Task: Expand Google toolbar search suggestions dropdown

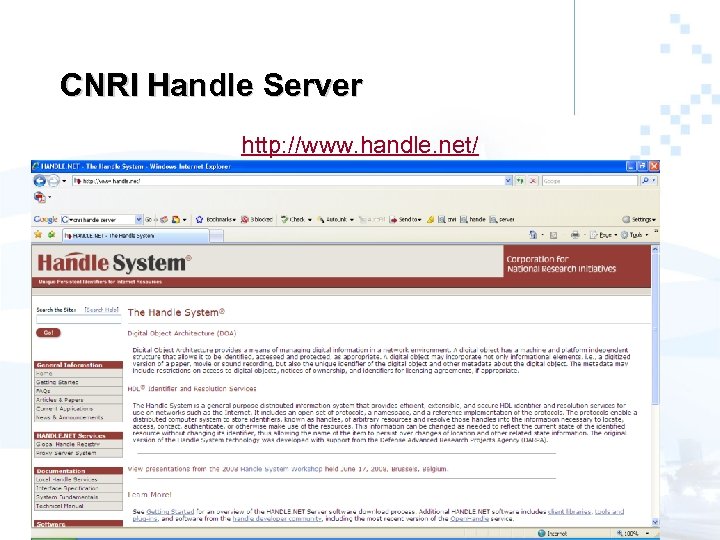Action: click(x=139, y=219)
